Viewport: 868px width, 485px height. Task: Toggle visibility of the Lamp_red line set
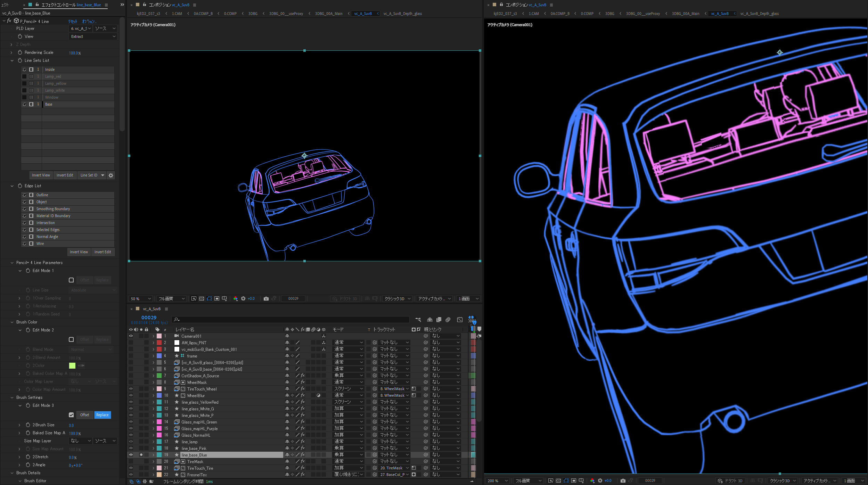tap(24, 76)
